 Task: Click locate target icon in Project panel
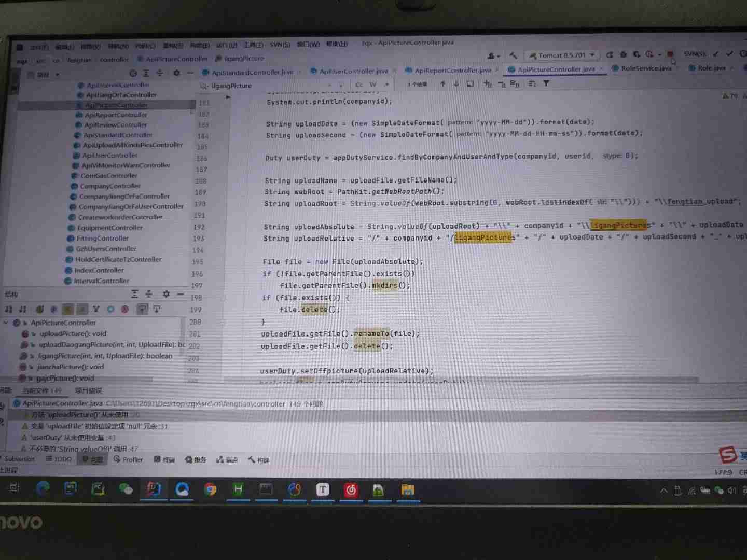pyautogui.click(x=133, y=74)
